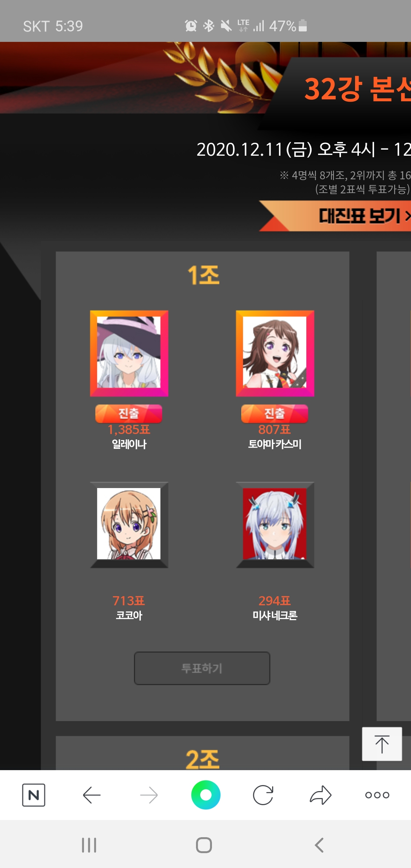
Task: Tap the browser forward arrow
Action: pos(149,795)
